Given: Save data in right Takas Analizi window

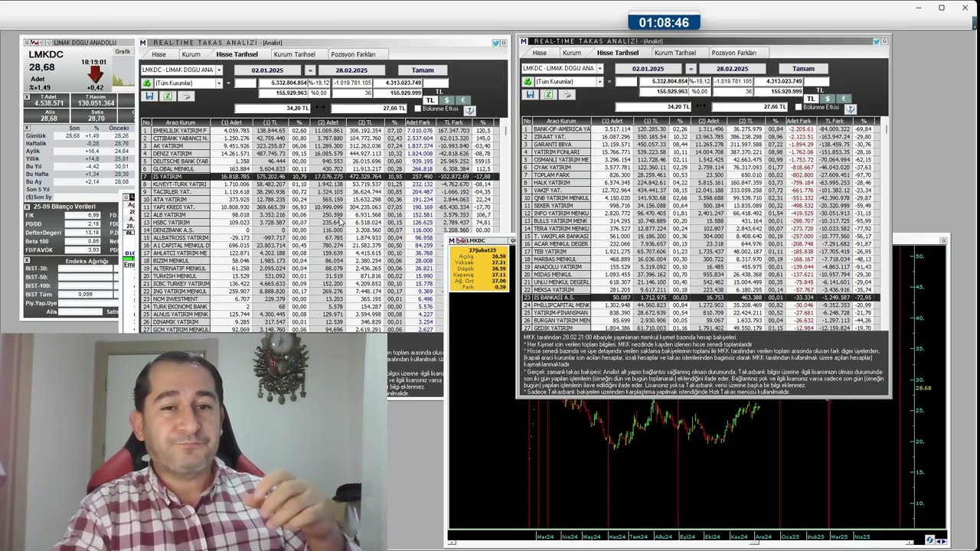Looking at the screenshot, I should [x=530, y=94].
